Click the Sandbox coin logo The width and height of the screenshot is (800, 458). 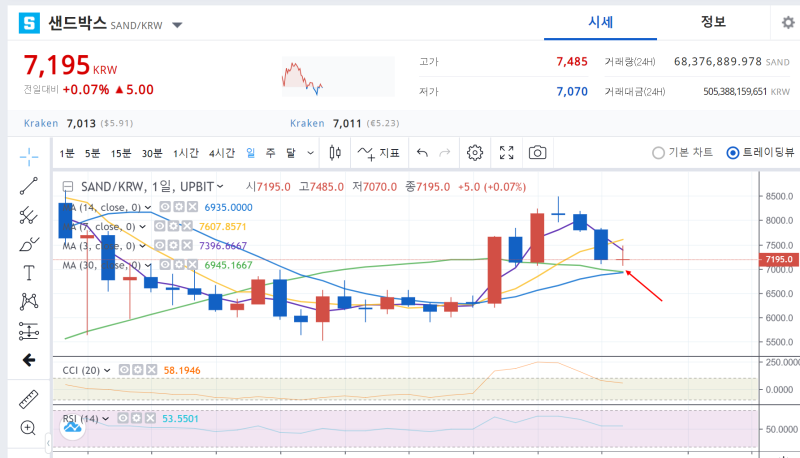[x=30, y=23]
